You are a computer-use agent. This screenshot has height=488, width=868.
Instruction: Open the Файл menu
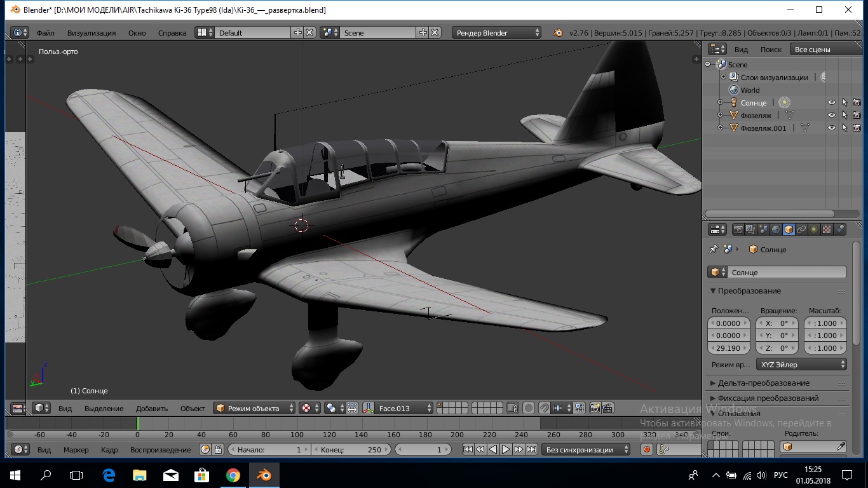[x=45, y=32]
